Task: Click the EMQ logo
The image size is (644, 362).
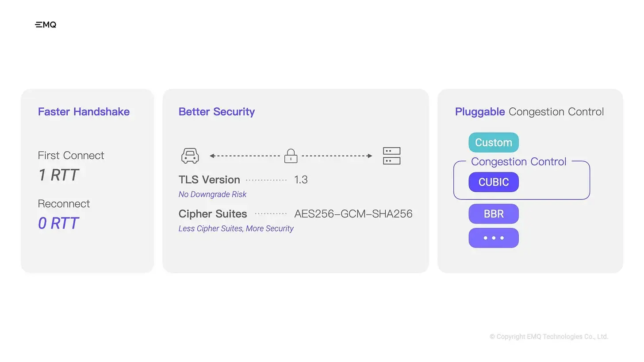Action: tap(46, 25)
